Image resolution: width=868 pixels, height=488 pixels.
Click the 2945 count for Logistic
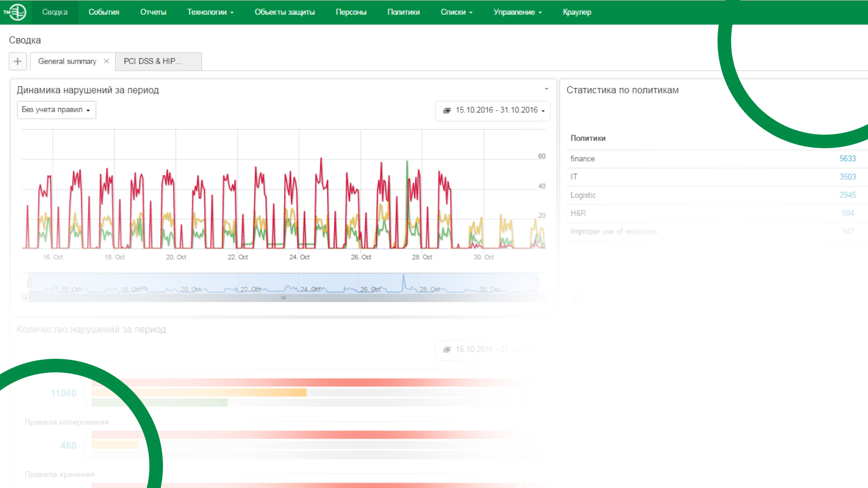(847, 195)
